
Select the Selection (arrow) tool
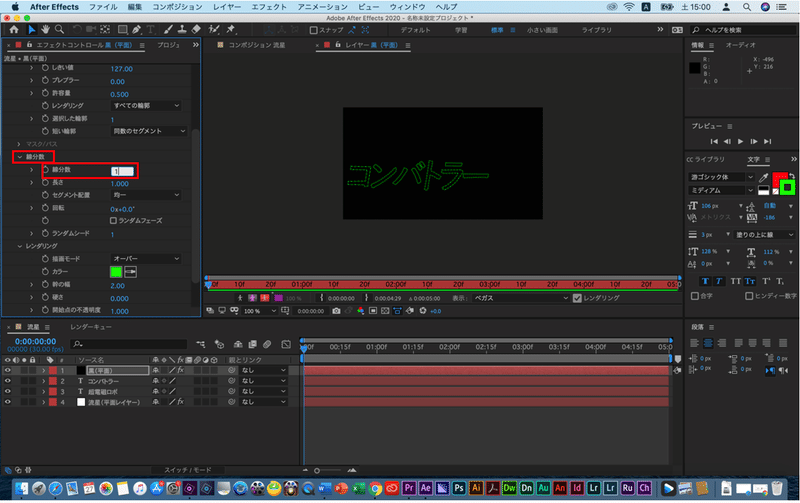pos(31,30)
